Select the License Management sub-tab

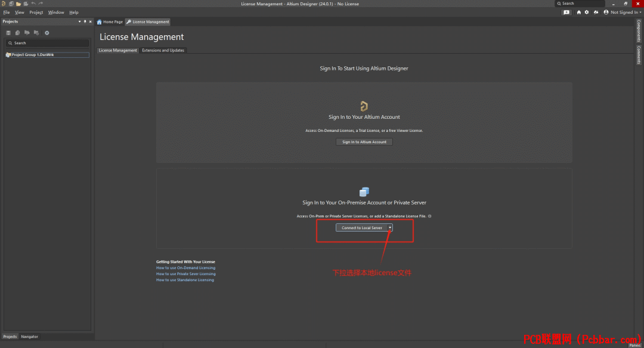click(x=118, y=50)
